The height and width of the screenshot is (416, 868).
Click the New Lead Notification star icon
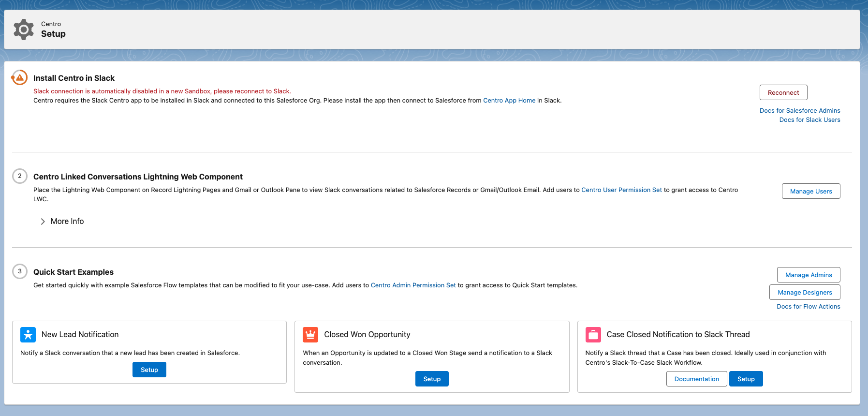pyautogui.click(x=28, y=334)
